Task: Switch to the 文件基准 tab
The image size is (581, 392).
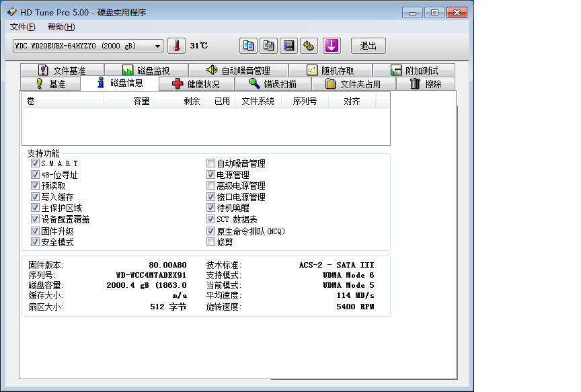Action: pos(63,71)
